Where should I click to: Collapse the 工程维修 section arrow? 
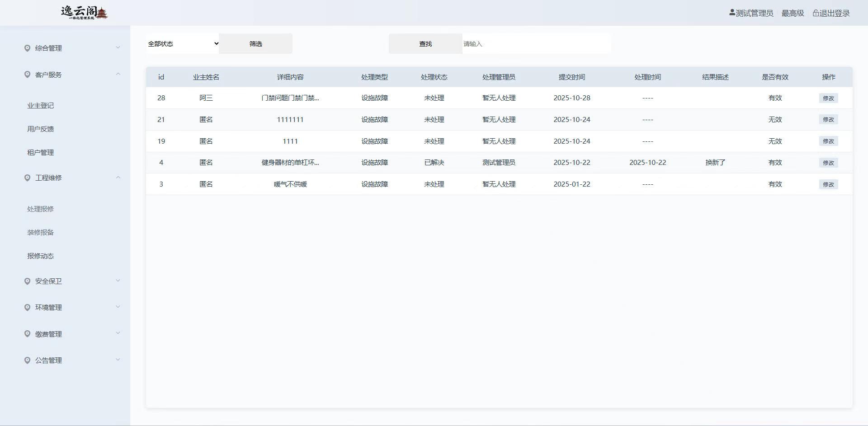tap(118, 178)
